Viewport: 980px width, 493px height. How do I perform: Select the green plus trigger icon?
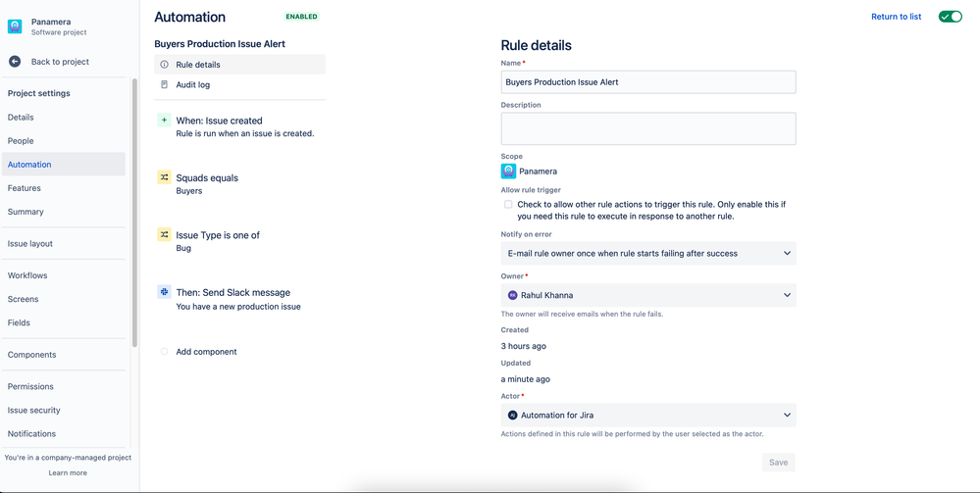[165, 120]
